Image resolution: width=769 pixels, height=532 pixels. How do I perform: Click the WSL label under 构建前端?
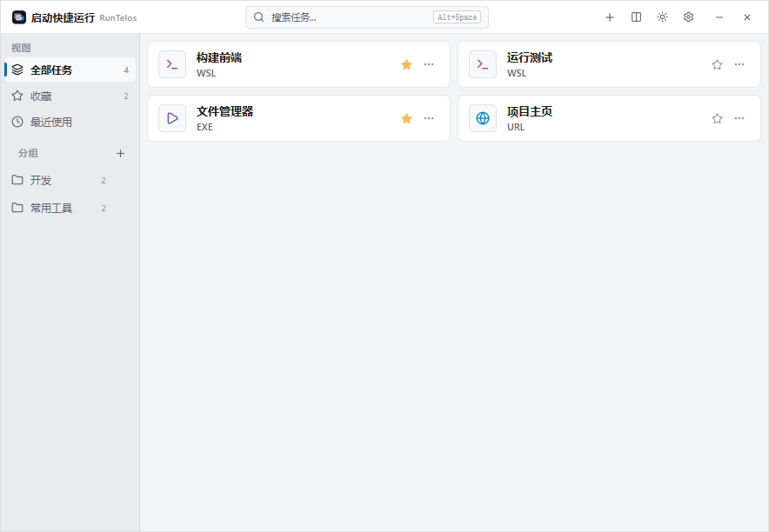pos(206,73)
